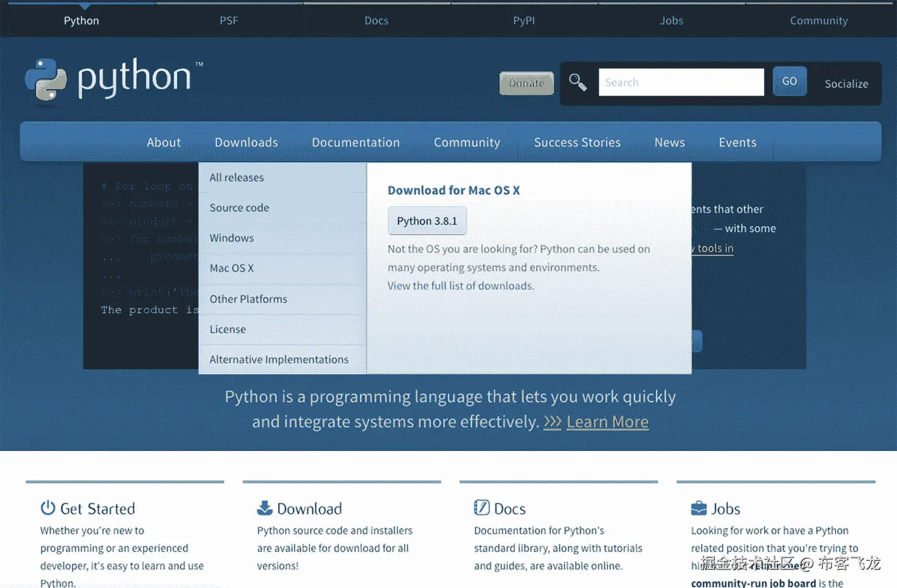Open the PyPI top tab
Image resolution: width=897 pixels, height=588 pixels.
[x=524, y=20]
